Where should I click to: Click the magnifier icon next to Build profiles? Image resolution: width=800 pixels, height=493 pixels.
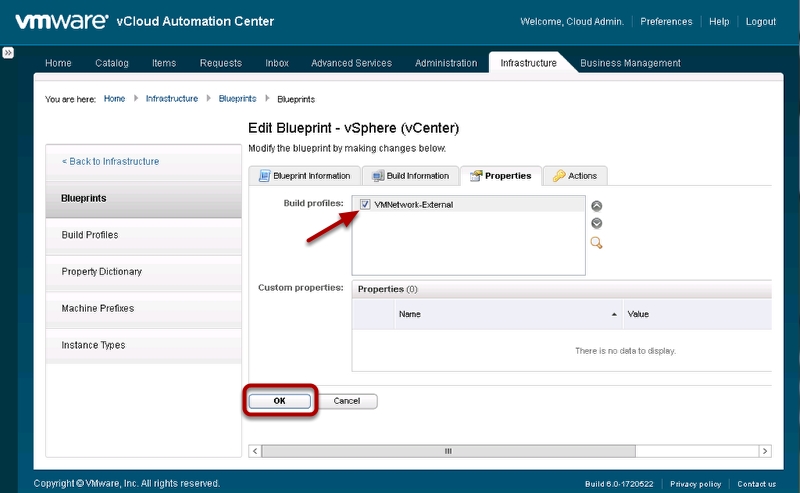click(596, 243)
